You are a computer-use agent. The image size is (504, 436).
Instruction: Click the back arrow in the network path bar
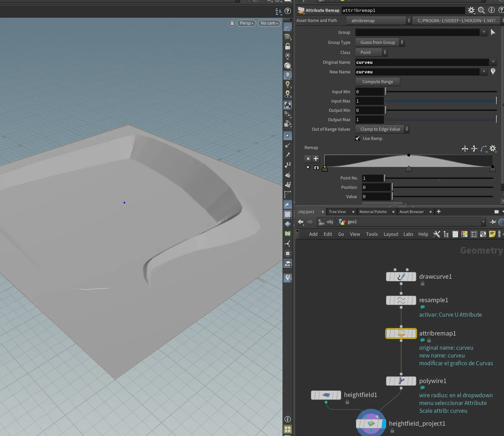click(x=301, y=222)
